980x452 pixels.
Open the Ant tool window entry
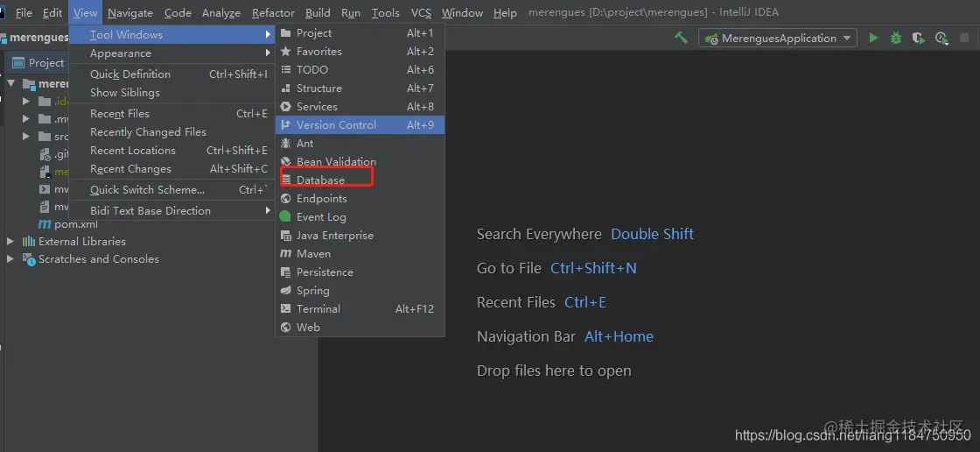point(360,144)
